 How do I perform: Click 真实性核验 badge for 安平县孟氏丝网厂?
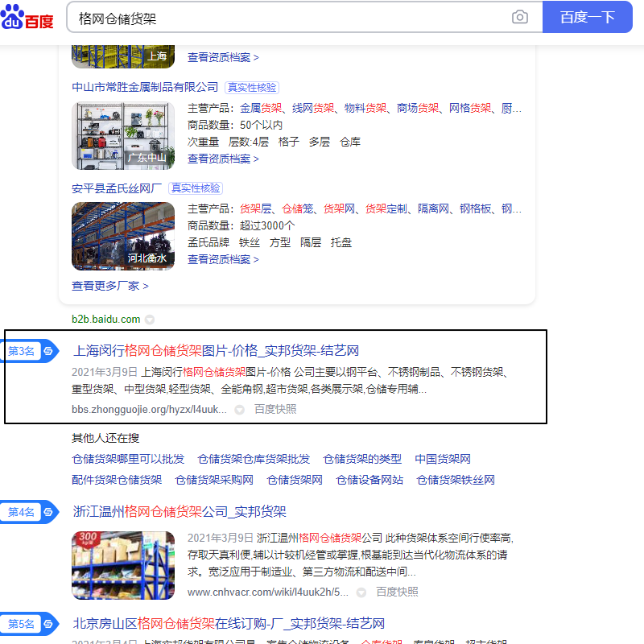[196, 188]
